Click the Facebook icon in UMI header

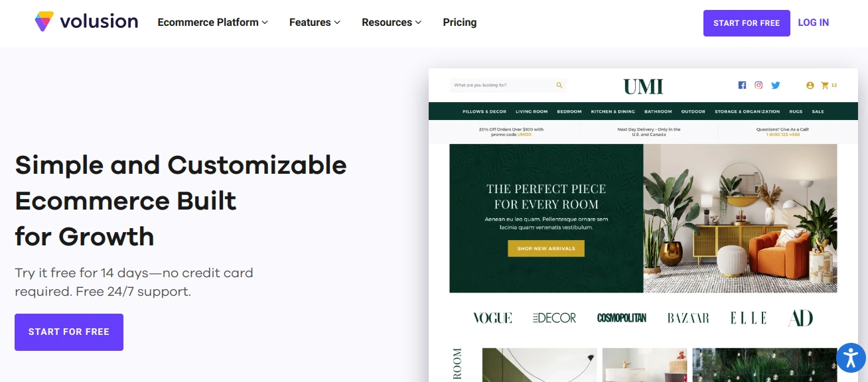click(x=742, y=85)
